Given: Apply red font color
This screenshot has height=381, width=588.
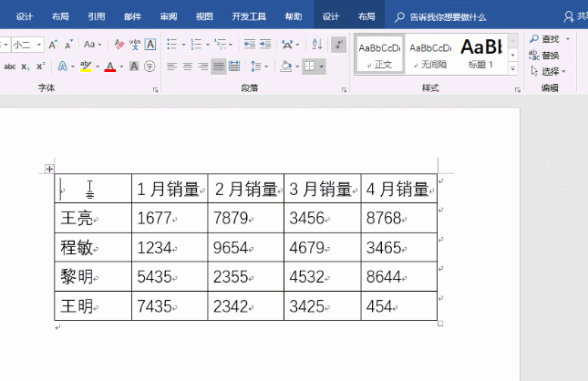Looking at the screenshot, I should (x=110, y=67).
